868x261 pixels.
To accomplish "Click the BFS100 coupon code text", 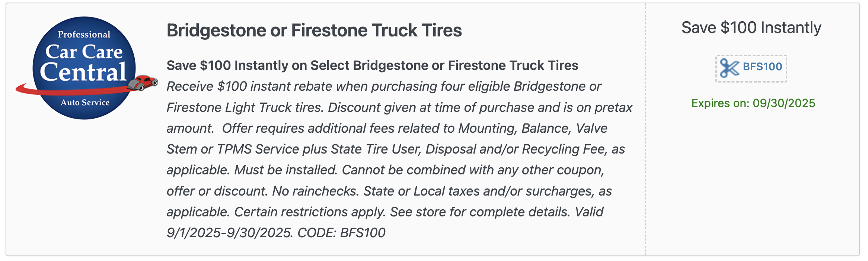I will tap(762, 67).
